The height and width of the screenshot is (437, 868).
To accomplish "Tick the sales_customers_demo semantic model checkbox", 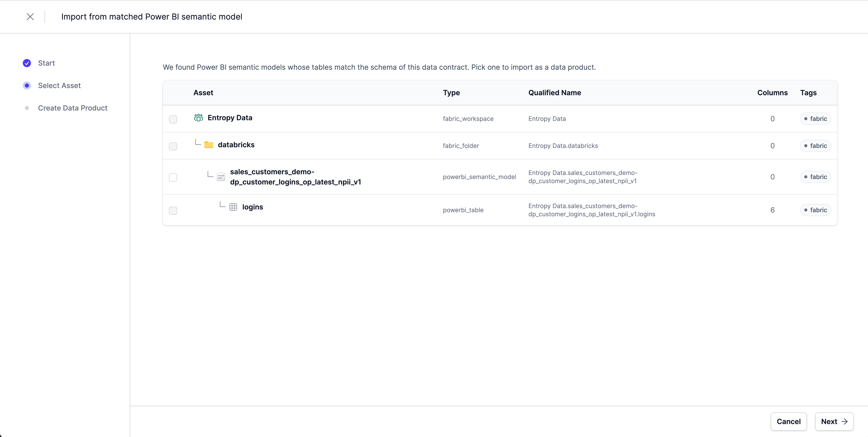I will point(173,178).
